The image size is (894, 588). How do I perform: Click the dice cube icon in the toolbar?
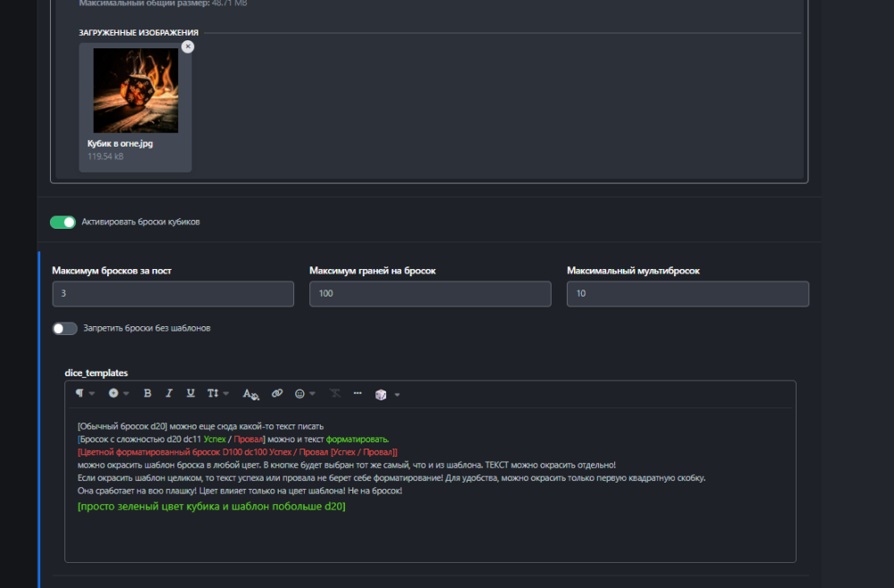point(381,394)
